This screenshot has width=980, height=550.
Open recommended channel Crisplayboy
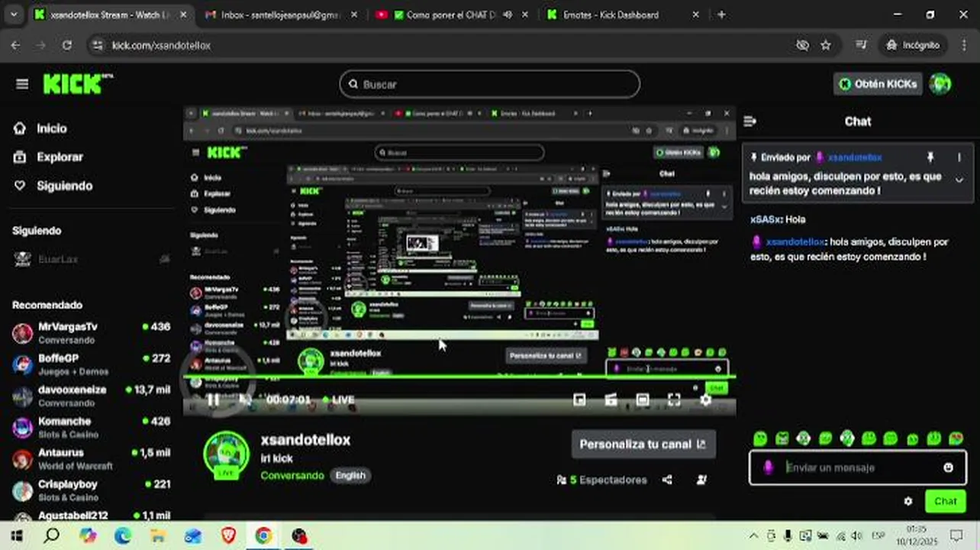92,490
